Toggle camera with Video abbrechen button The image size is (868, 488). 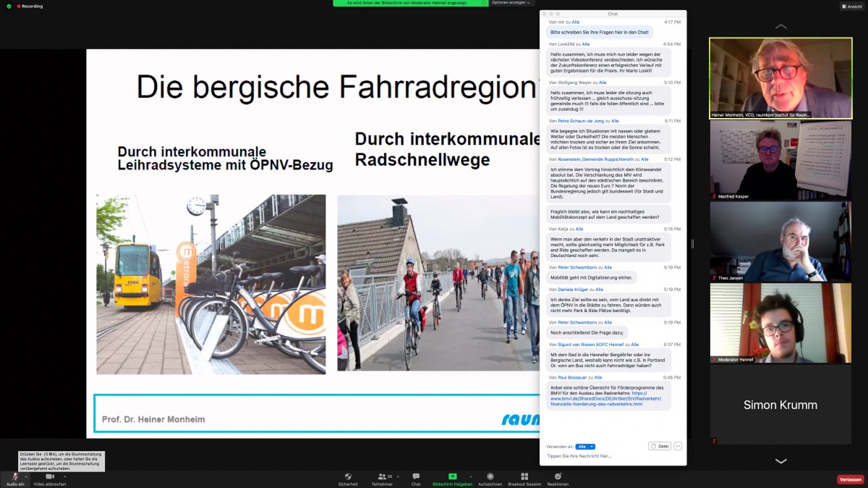tap(50, 476)
